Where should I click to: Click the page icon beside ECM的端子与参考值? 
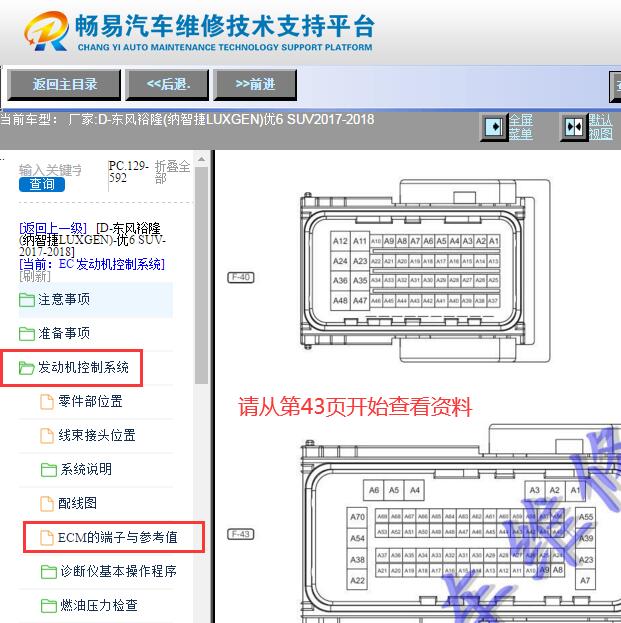[x=47, y=538]
